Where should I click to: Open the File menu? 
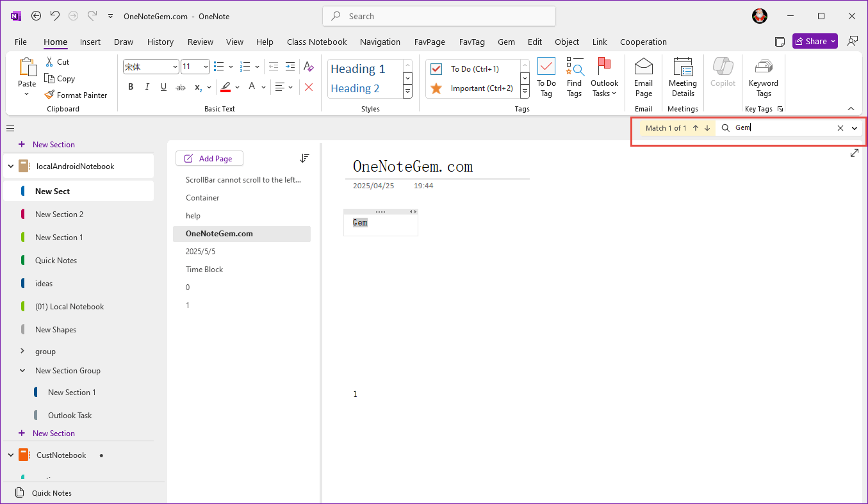coord(20,42)
